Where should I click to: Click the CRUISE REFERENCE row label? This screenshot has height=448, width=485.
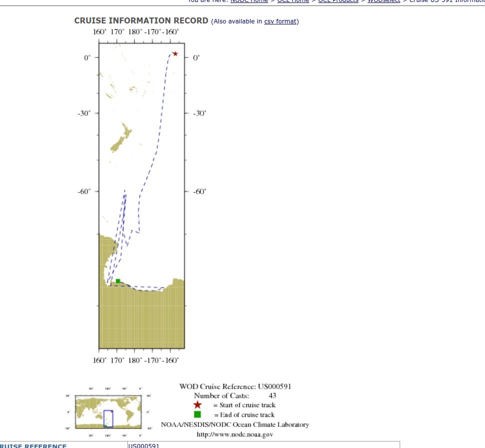point(33,446)
